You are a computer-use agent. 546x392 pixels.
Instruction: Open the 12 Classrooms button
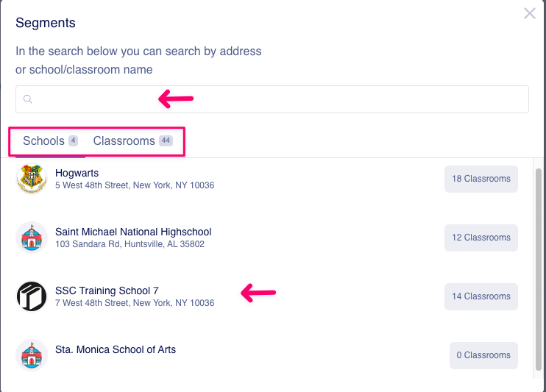pos(481,238)
